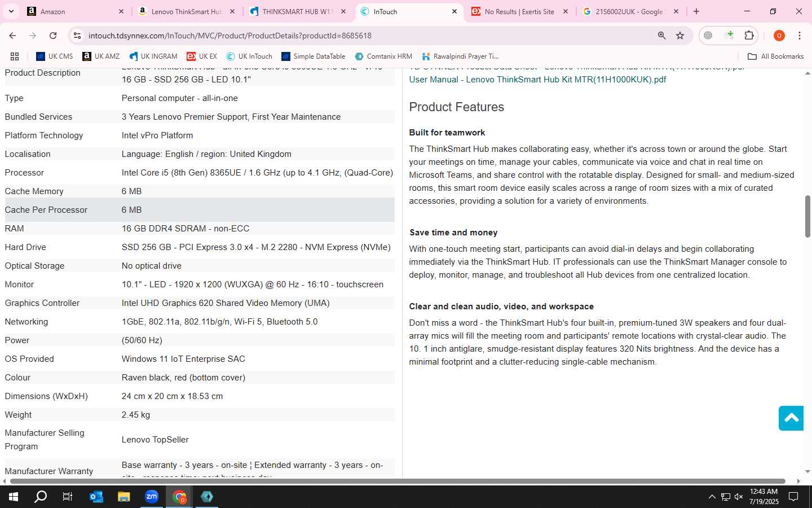Switch to the THINKSMART HUB W11 tab

(298, 11)
